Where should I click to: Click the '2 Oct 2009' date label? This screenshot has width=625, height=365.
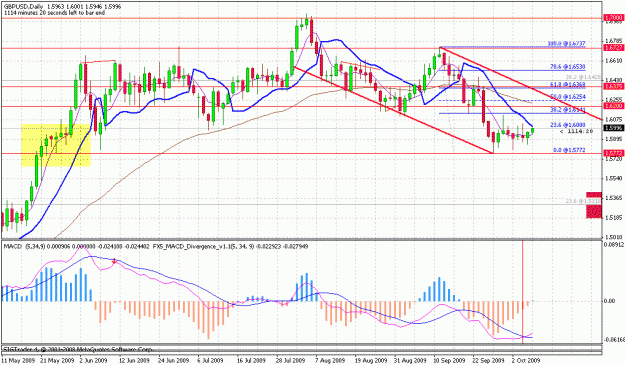(x=527, y=360)
